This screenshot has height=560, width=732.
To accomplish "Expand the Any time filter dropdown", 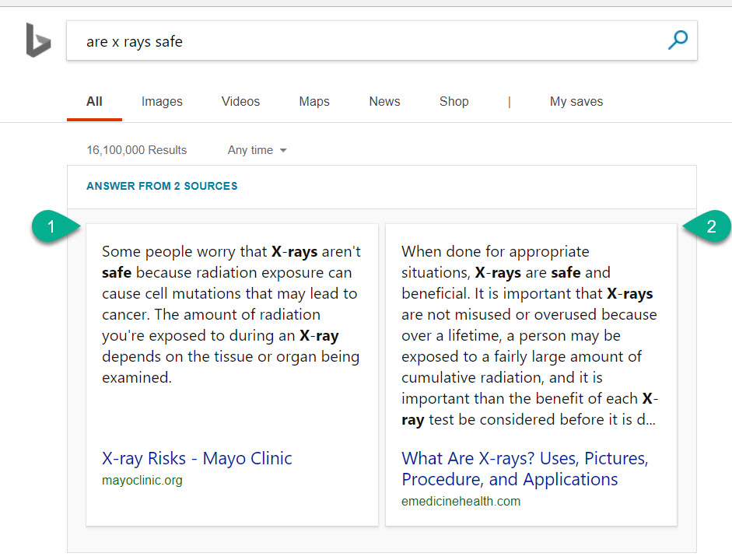I will pos(257,150).
